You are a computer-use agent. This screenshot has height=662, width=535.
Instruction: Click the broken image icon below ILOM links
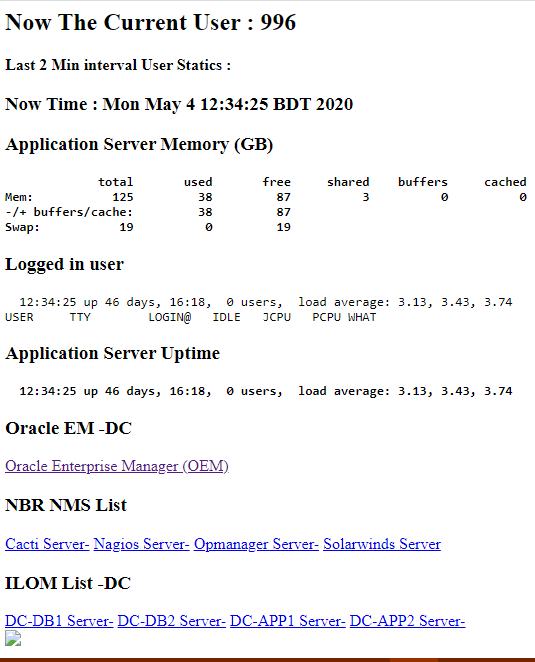click(13, 638)
